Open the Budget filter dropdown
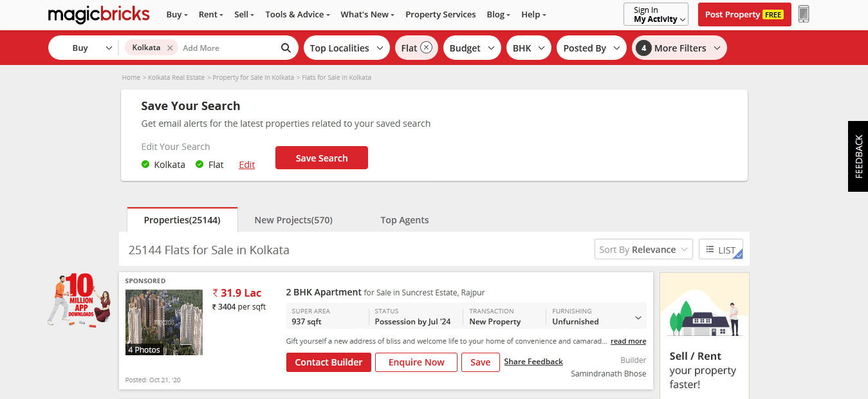The image size is (868, 399). pyautogui.click(x=472, y=47)
